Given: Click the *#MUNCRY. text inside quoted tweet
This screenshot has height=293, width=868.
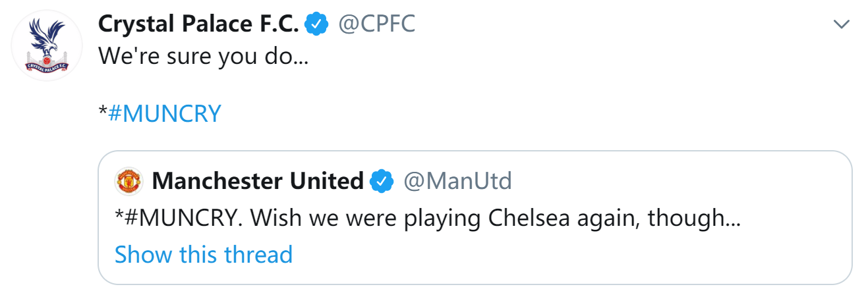Looking at the screenshot, I should click(169, 218).
